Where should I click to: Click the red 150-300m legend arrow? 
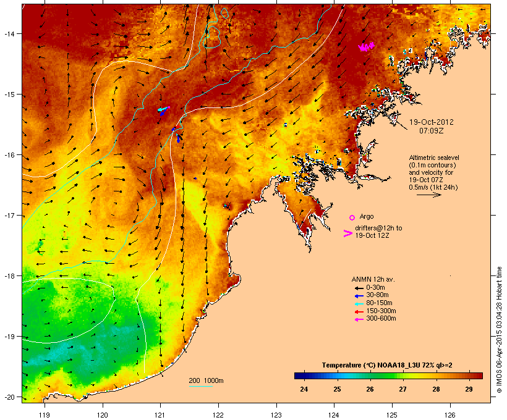359,312
